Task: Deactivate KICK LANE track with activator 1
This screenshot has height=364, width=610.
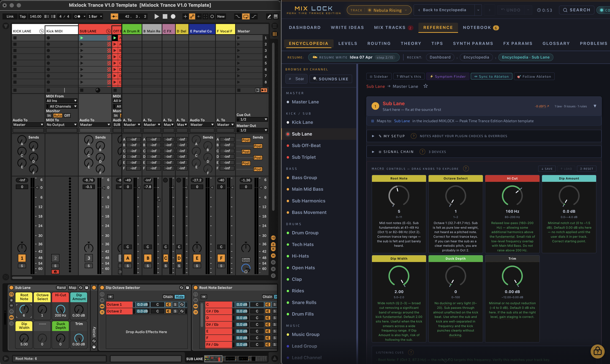Action: 22,258
